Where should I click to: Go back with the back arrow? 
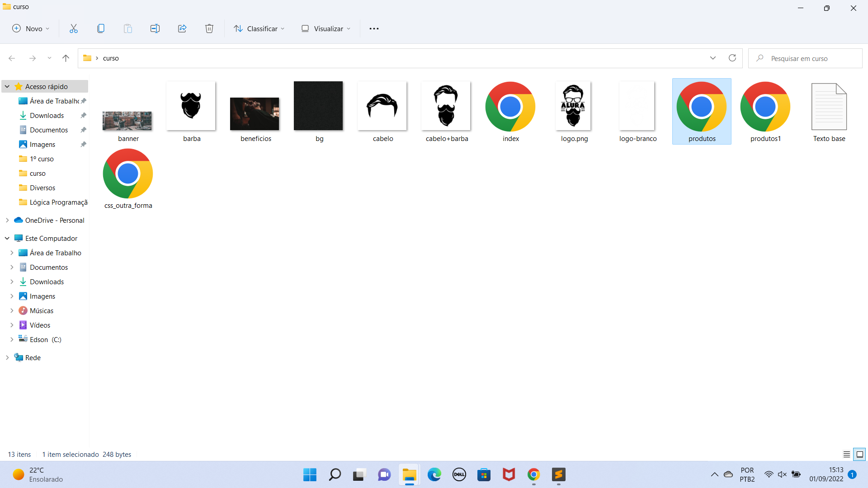(12, 58)
